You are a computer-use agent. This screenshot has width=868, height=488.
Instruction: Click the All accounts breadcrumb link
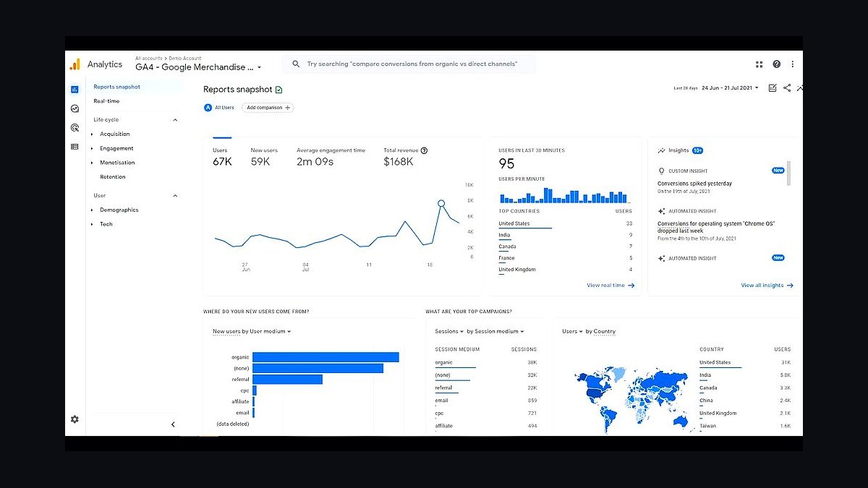(x=148, y=59)
